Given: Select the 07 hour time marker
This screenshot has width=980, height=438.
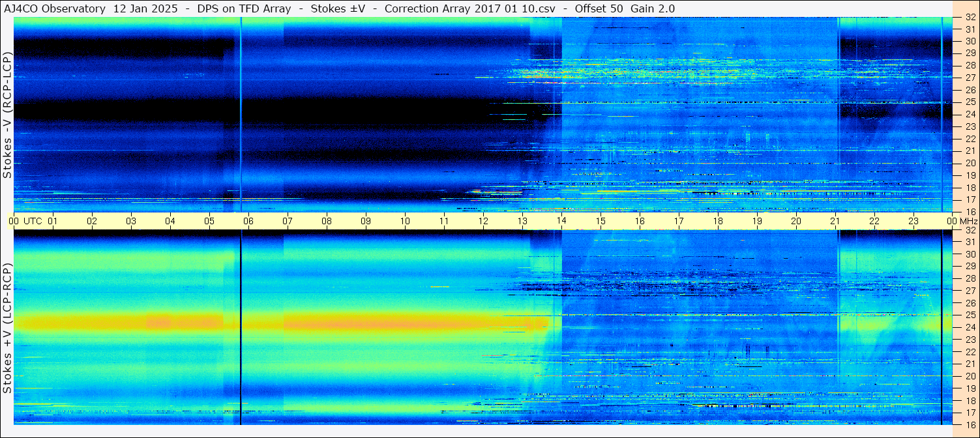Looking at the screenshot, I should click(288, 221).
